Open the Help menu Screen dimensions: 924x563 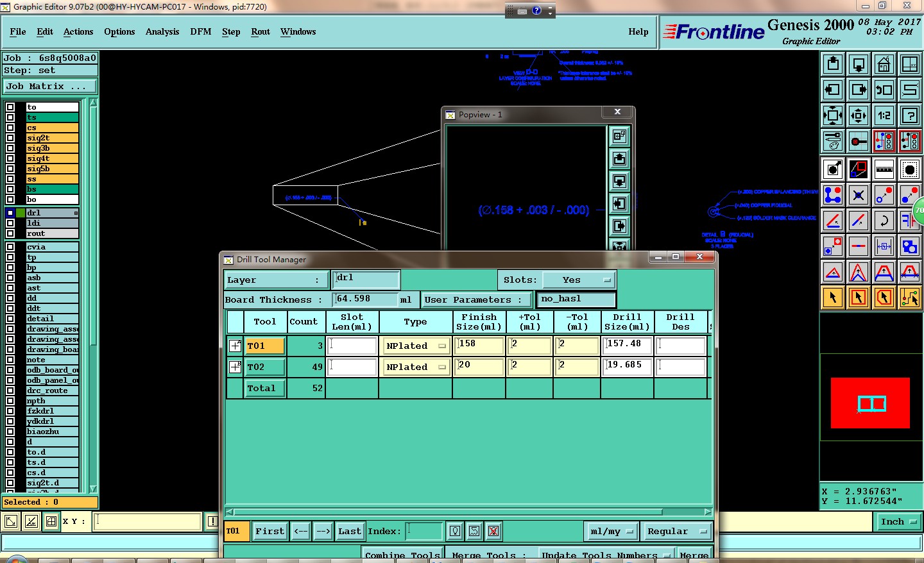coord(638,31)
